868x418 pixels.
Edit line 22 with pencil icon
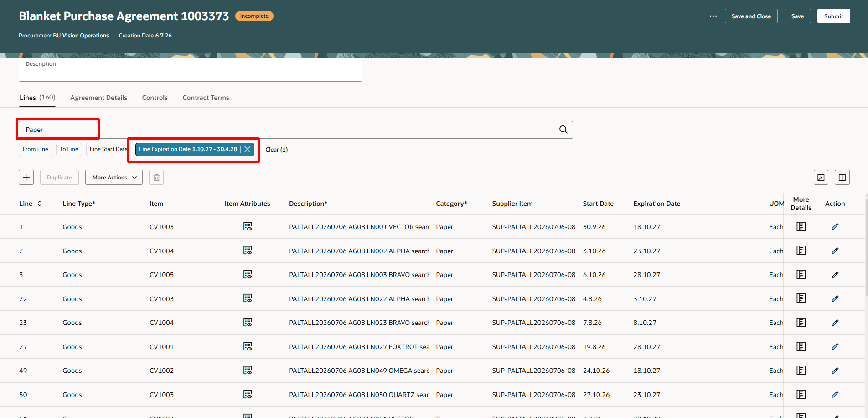click(835, 298)
